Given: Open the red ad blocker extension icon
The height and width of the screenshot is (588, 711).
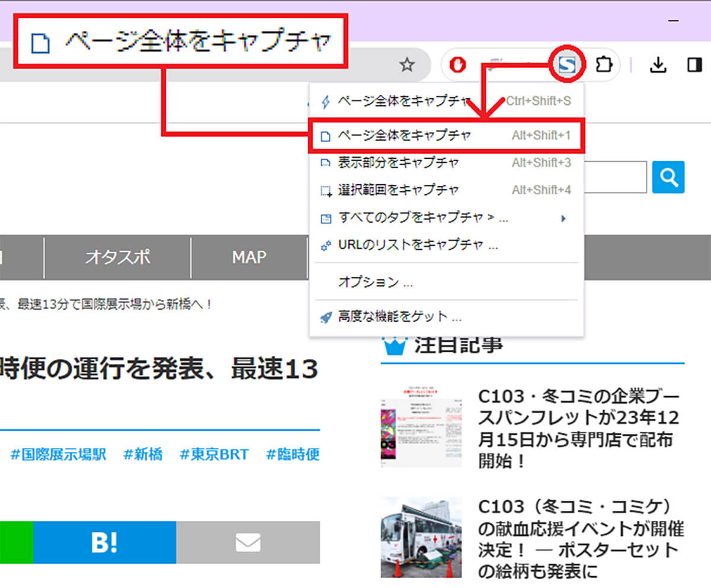Looking at the screenshot, I should click(x=457, y=65).
